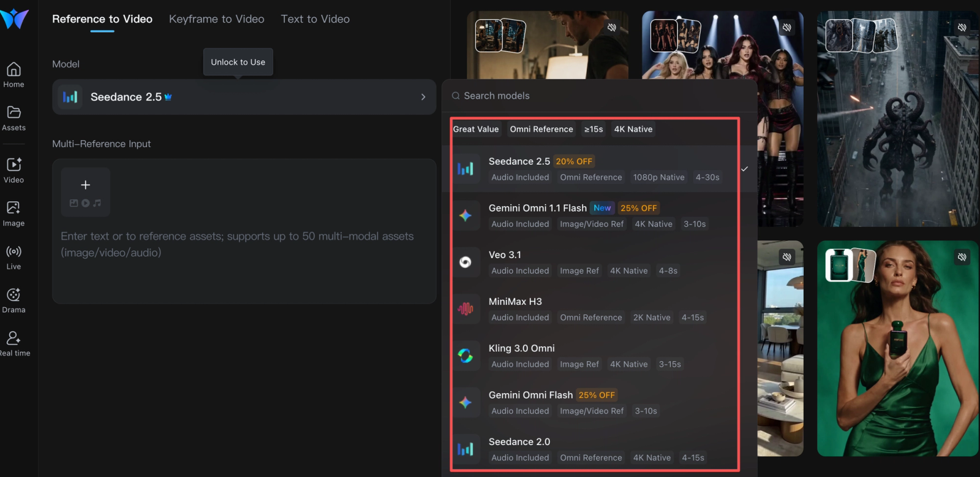
Task: Switch to Reference to Video tab
Action: tap(102, 19)
